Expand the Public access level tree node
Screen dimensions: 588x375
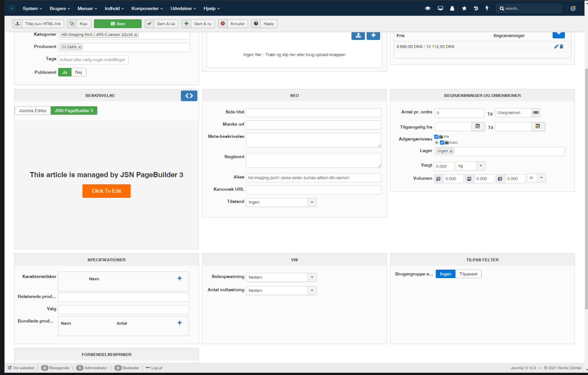pyautogui.click(x=437, y=143)
